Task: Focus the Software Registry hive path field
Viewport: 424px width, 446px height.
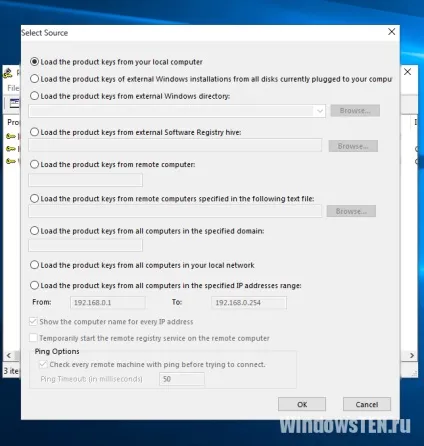Action: [175, 146]
